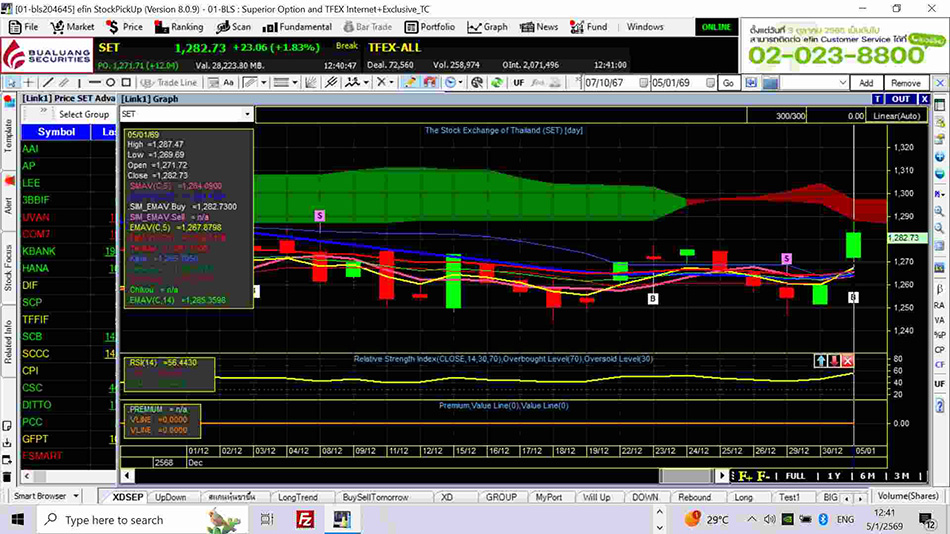This screenshot has width=950, height=534.
Task: Toggle the CF option in right sidebar
Action: [939, 365]
